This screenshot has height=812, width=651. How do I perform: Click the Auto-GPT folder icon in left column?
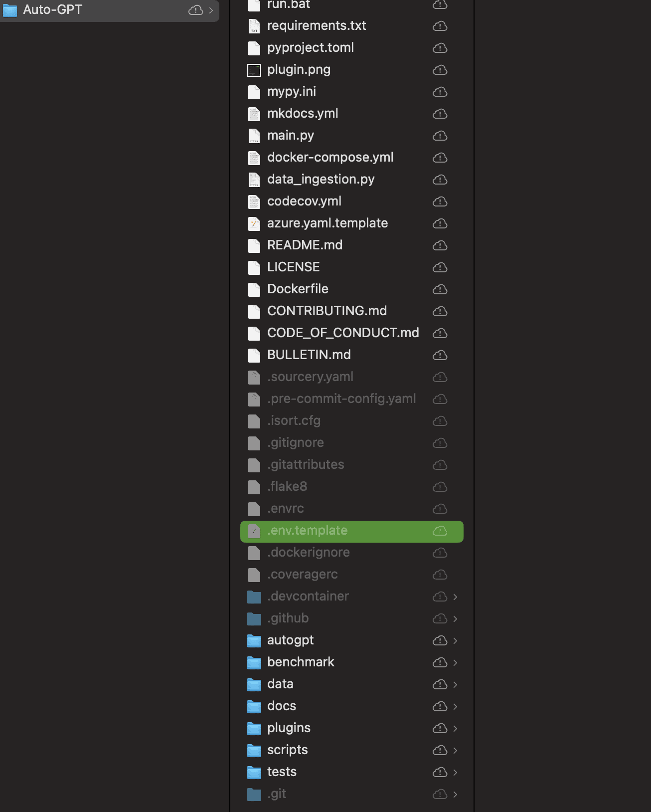[x=10, y=10]
